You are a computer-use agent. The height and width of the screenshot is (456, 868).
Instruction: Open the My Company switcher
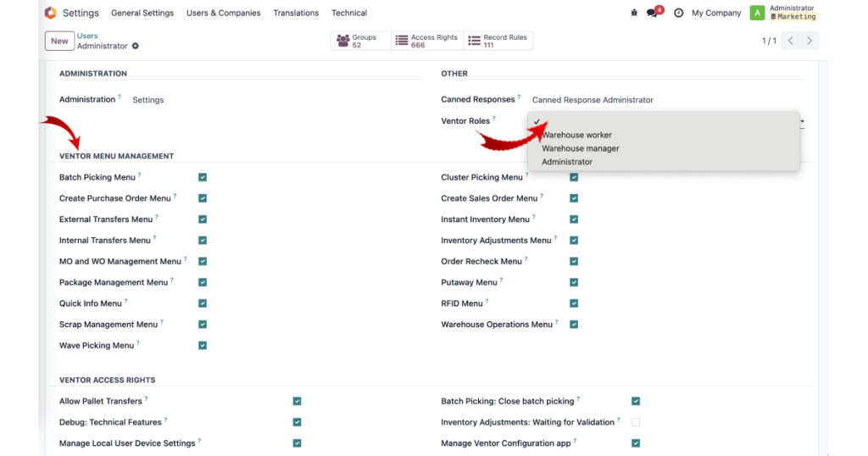point(715,13)
